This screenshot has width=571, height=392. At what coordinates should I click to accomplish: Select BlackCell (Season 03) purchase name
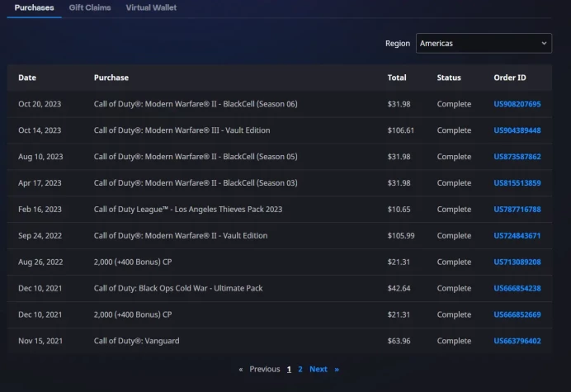click(196, 183)
